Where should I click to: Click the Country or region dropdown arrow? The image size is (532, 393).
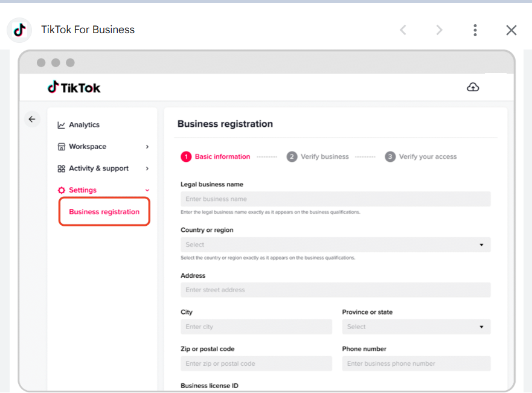(x=481, y=245)
